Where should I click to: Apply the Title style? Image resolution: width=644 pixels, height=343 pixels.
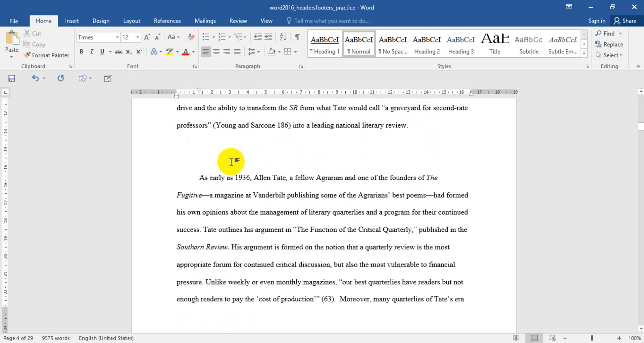[495, 44]
